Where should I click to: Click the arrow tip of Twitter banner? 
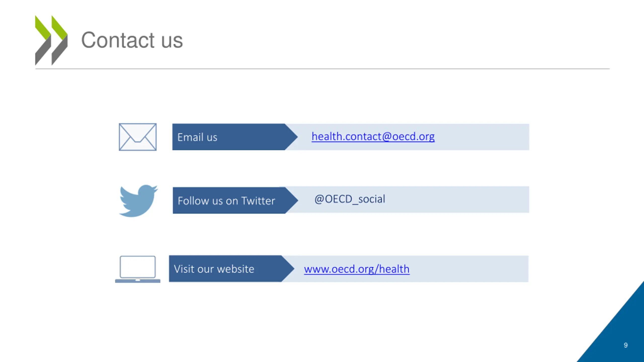pos(292,200)
